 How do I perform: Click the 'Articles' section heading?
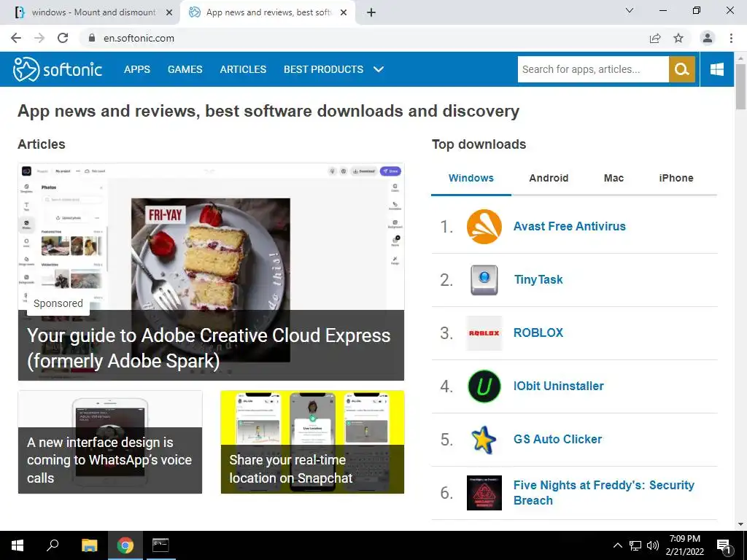click(x=42, y=144)
